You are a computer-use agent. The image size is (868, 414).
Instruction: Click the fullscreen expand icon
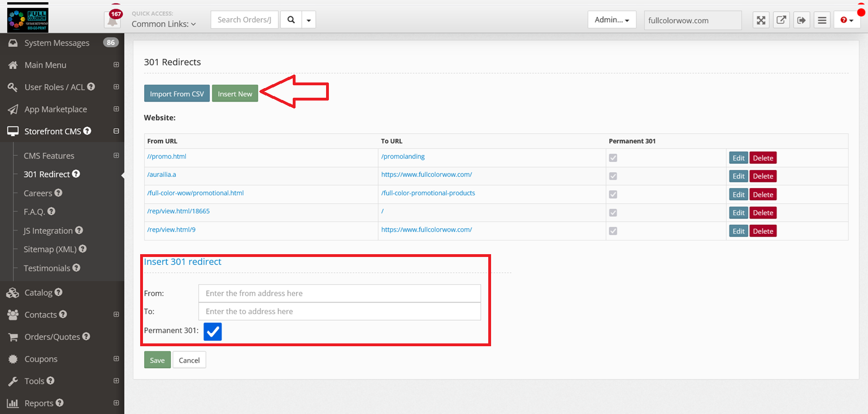click(x=761, y=20)
